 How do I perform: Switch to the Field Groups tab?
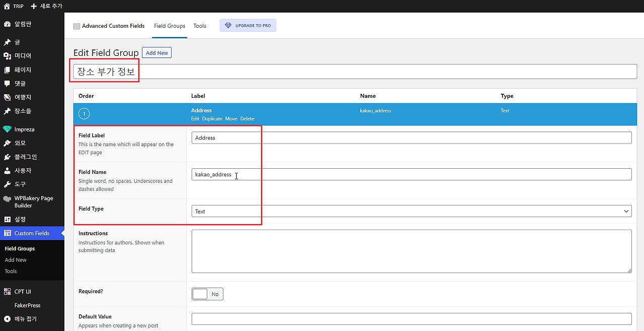pos(170,26)
